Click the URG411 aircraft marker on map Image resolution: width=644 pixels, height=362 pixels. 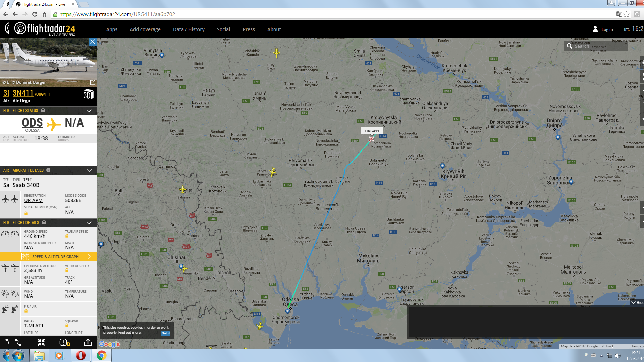pyautogui.click(x=371, y=139)
